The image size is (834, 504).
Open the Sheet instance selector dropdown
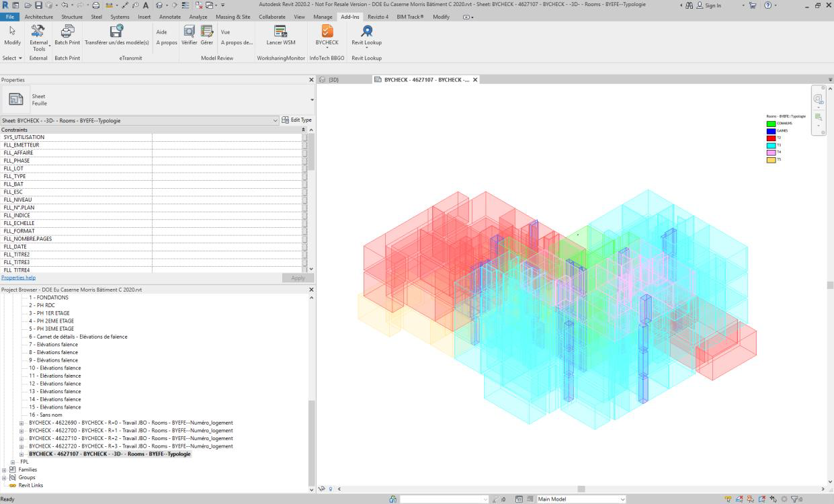[275, 120]
